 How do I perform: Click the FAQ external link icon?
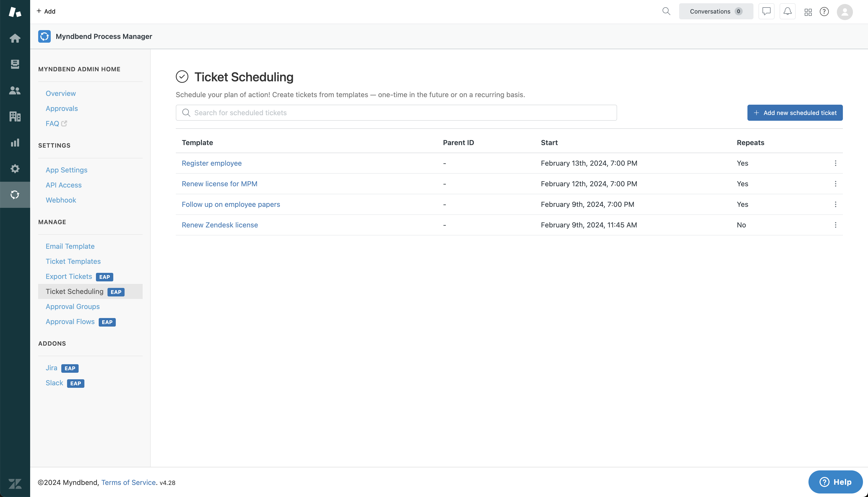pos(64,123)
